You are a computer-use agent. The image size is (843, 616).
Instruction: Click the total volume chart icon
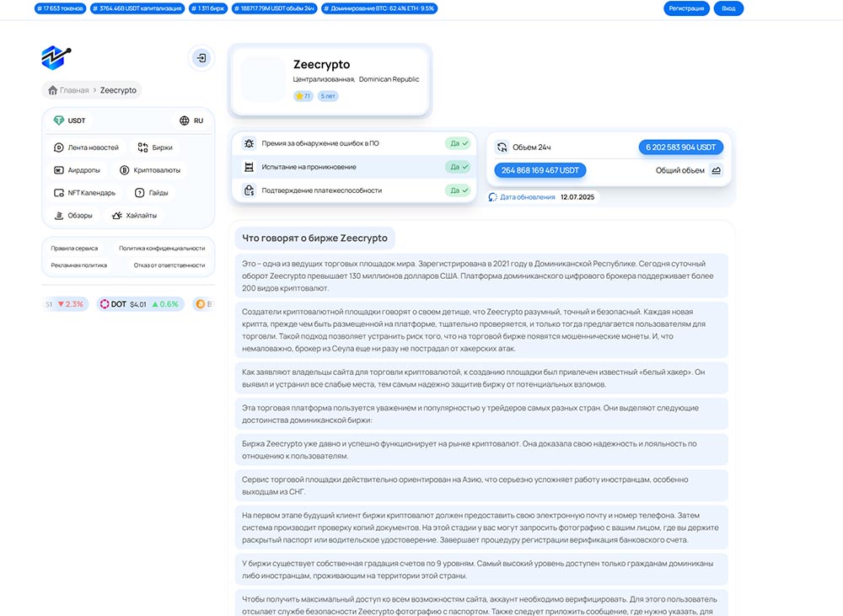(716, 170)
